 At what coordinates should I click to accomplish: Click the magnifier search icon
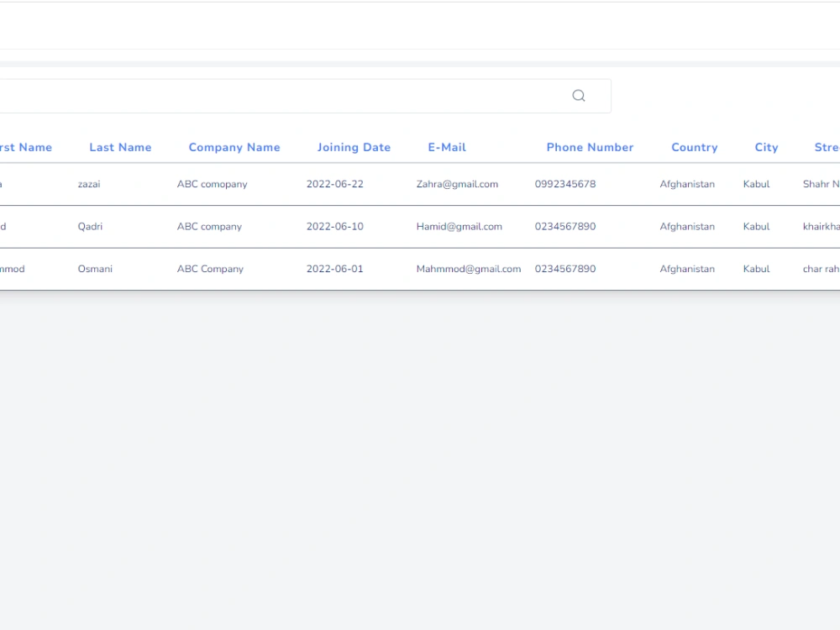(x=579, y=96)
